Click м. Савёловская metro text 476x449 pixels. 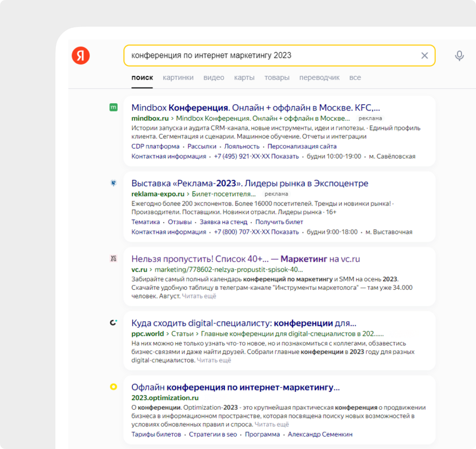point(392,156)
